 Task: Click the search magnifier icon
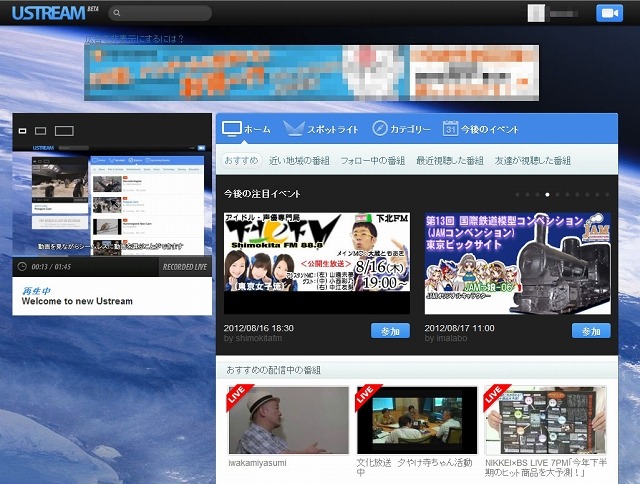click(x=117, y=13)
